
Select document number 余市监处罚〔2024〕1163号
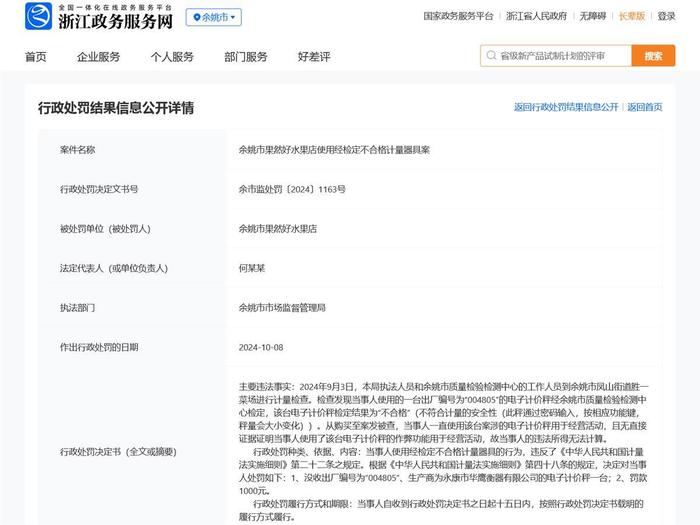(x=292, y=189)
